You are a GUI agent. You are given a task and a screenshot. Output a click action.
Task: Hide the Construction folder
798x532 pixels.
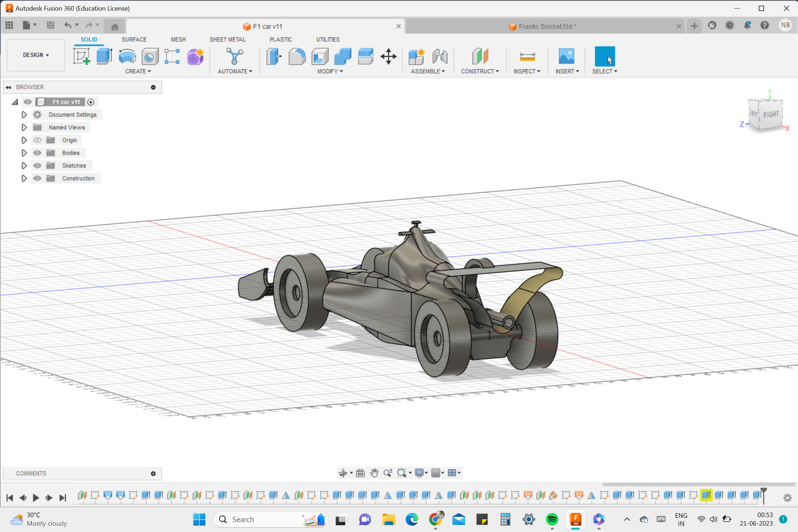coord(37,178)
